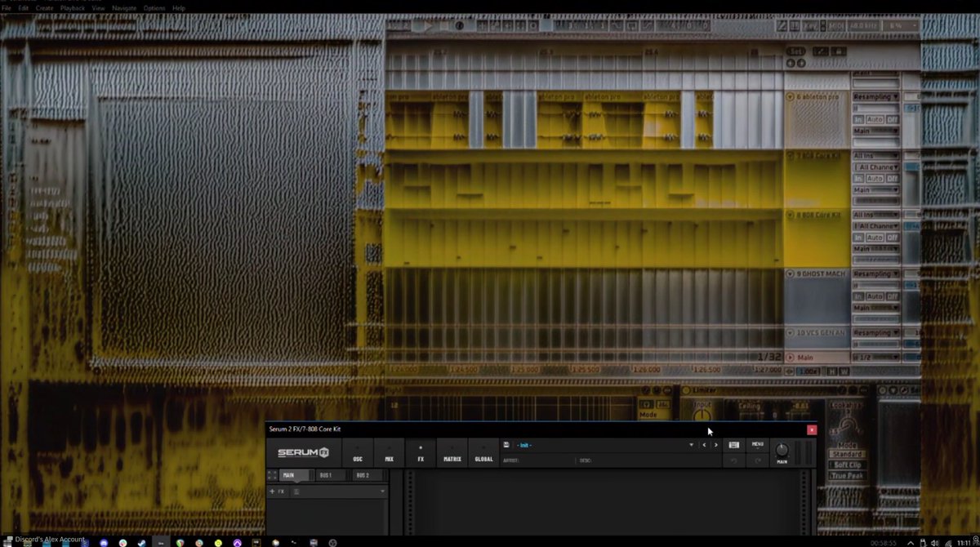
Task: Click the expand icon beside the MAIN bus tab
Action: pyautogui.click(x=271, y=475)
